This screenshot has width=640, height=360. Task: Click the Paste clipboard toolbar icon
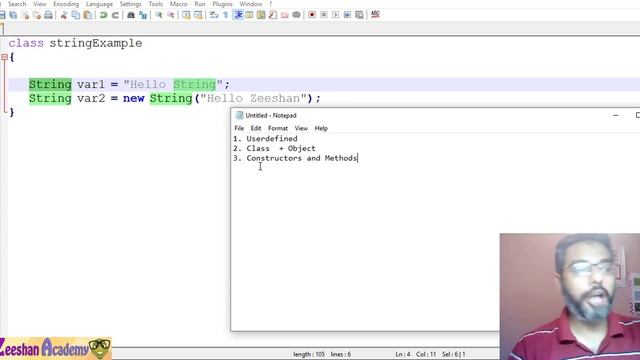87,15
